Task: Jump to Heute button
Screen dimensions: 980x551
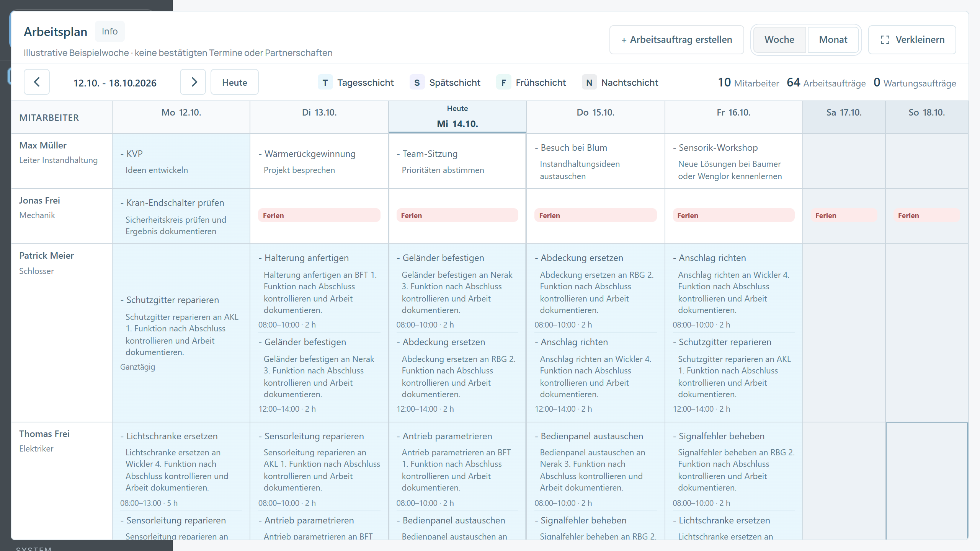Action: (235, 82)
